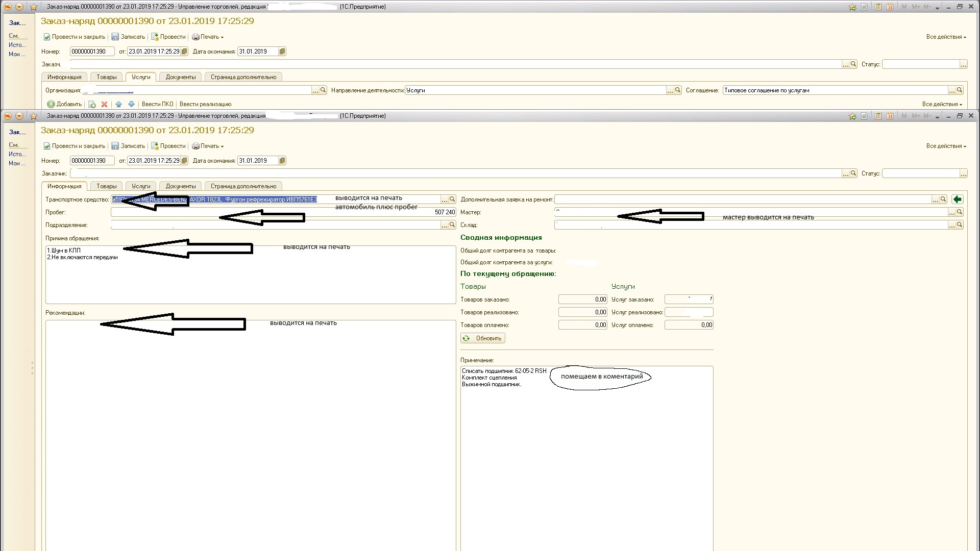980x551 pixels.
Task: Click blue move-up arrow near Ввести ПКО
Action: [118, 104]
